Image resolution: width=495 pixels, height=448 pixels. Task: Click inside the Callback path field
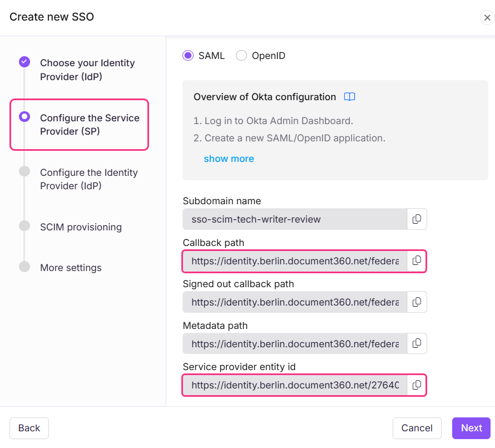click(295, 260)
